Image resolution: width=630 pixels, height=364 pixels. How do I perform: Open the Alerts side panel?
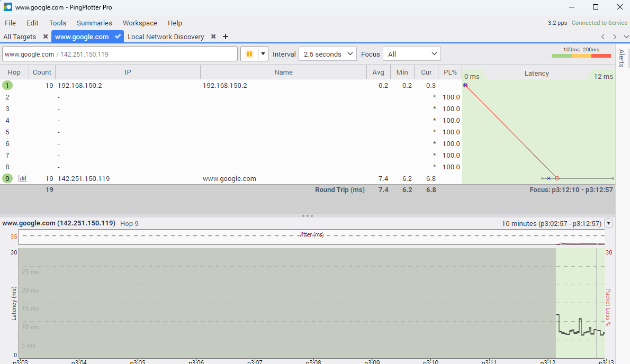[x=622, y=58]
